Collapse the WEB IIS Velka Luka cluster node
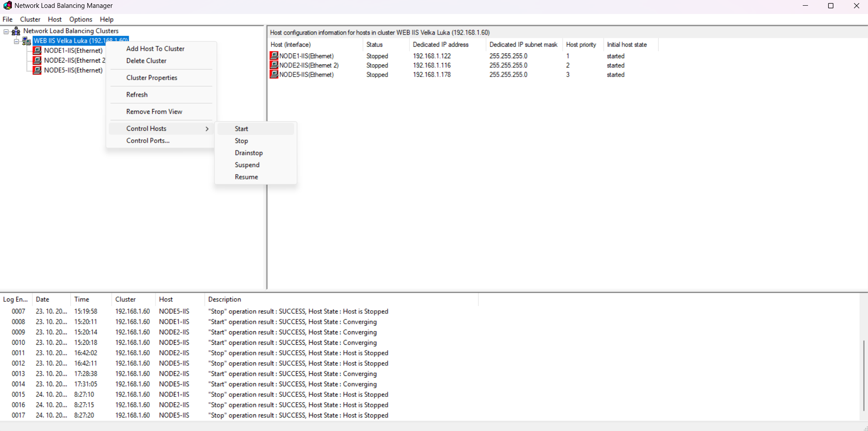Viewport: 868px width, 431px height. [16, 42]
